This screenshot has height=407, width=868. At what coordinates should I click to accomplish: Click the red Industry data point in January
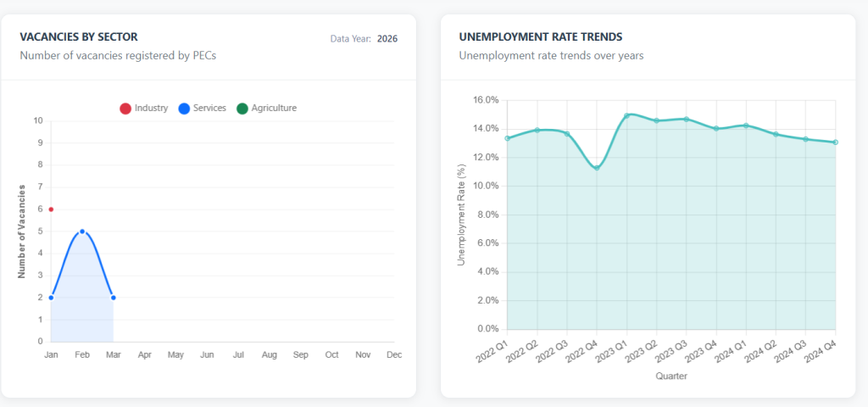pyautogui.click(x=51, y=209)
